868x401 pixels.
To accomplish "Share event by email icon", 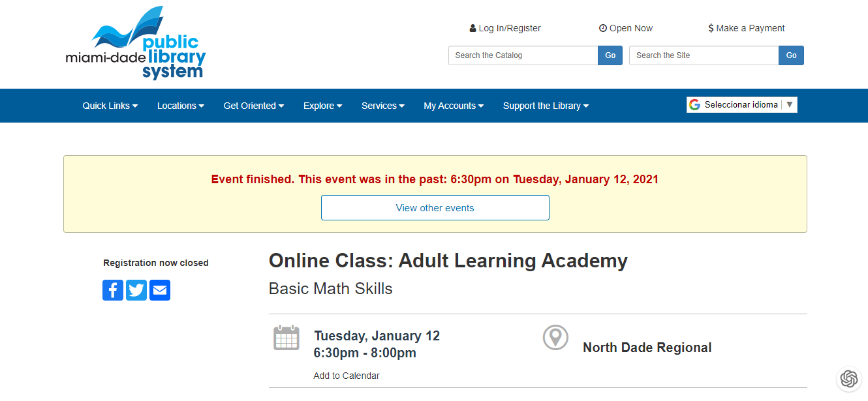I will point(160,290).
